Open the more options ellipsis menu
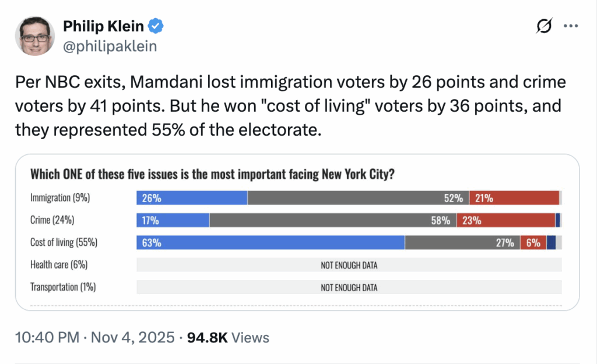The image size is (597, 364). point(571,27)
